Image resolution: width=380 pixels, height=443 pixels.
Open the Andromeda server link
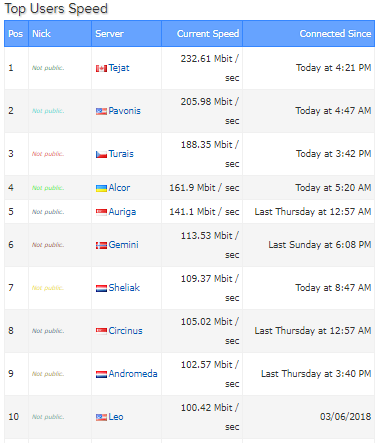pos(133,374)
